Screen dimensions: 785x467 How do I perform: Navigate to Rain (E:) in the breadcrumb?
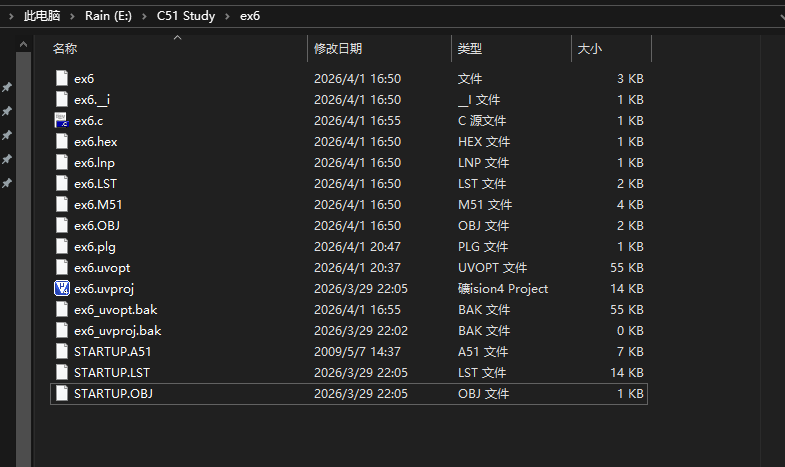[108, 16]
